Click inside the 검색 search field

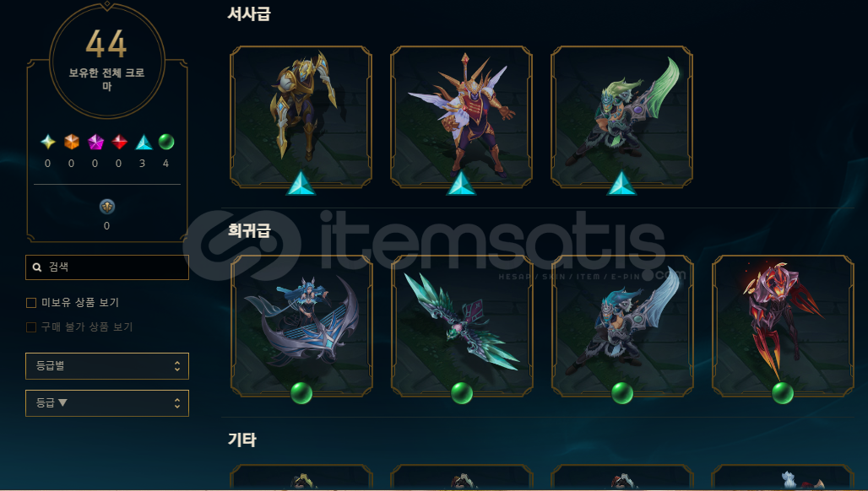(107, 267)
